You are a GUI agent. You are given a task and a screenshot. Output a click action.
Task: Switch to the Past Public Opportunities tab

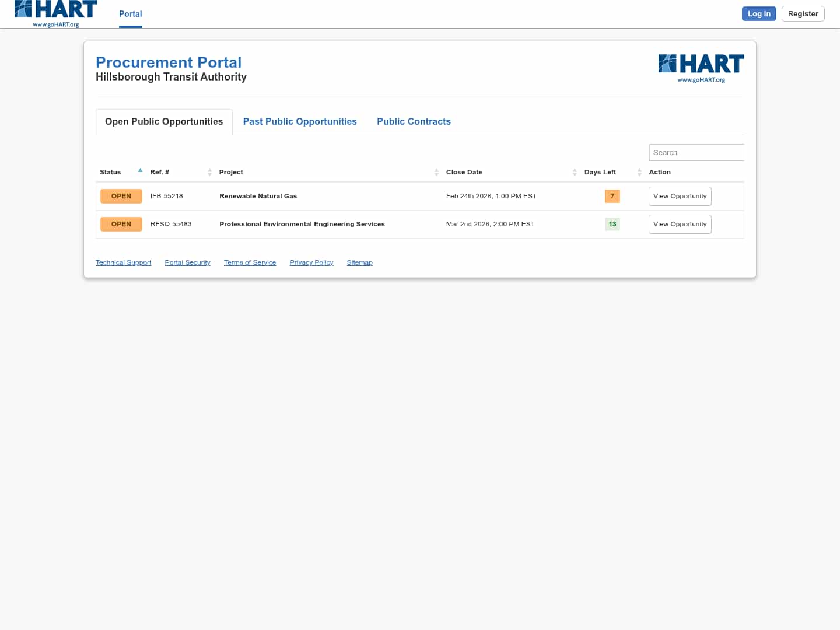[300, 121]
